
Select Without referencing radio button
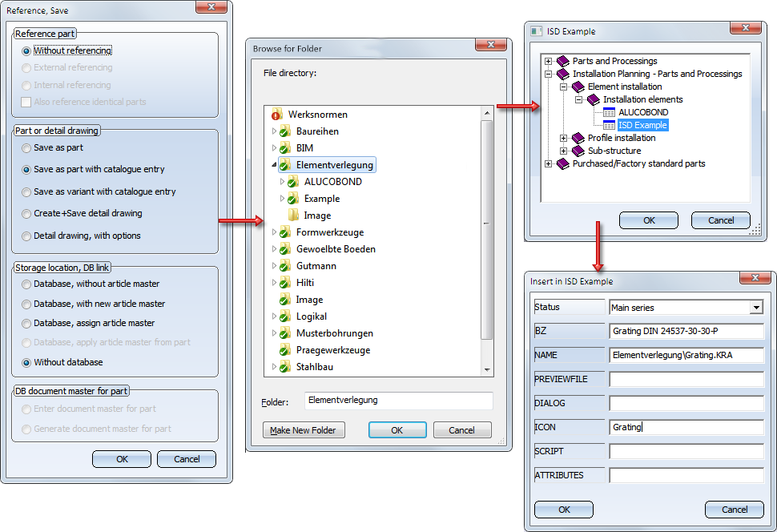pyautogui.click(x=26, y=51)
